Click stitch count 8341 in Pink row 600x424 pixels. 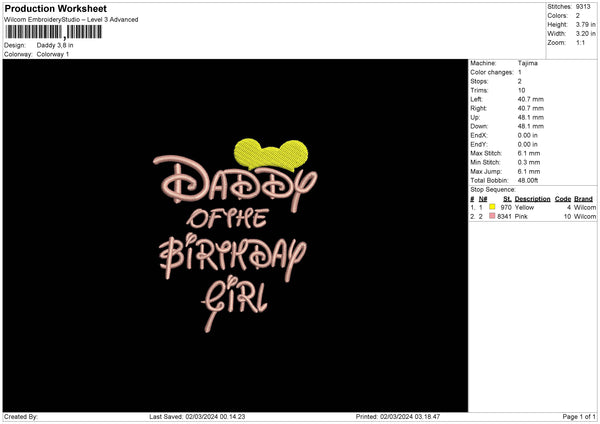[504, 217]
